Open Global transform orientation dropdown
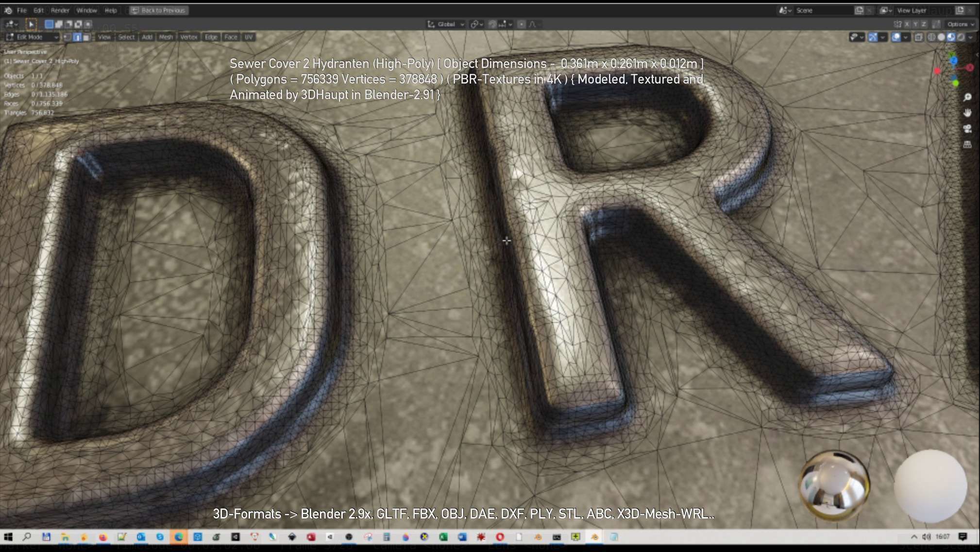 tap(446, 24)
